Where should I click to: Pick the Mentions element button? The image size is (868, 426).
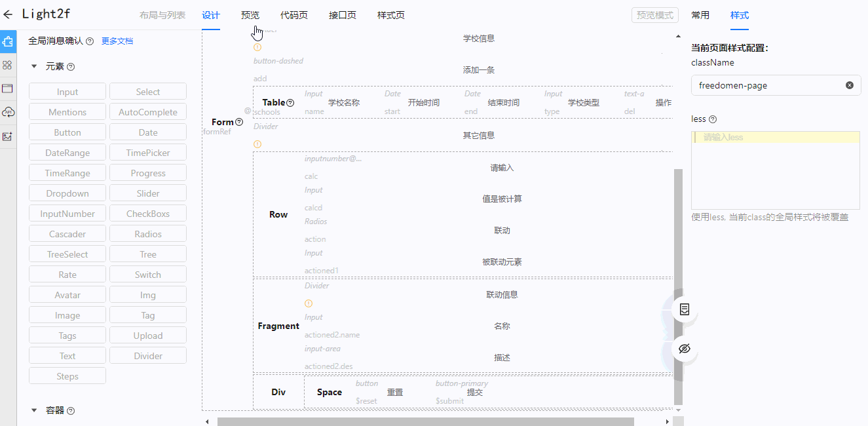click(67, 112)
